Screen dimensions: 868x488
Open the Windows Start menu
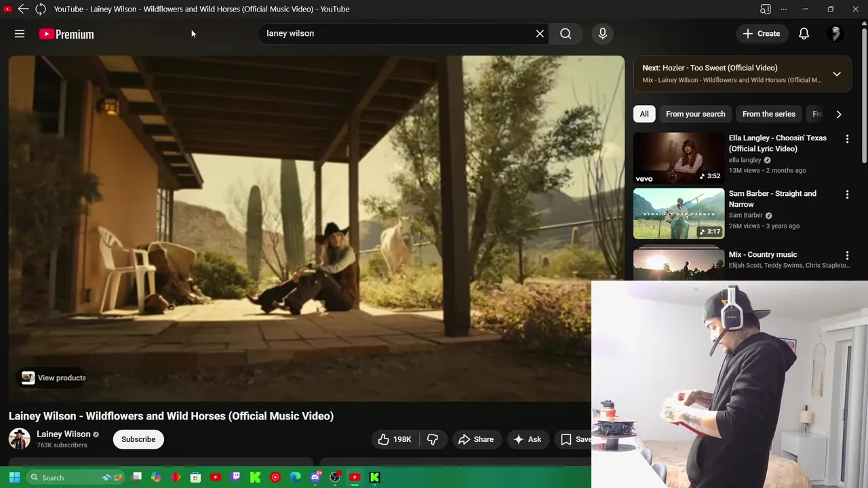[14, 477]
